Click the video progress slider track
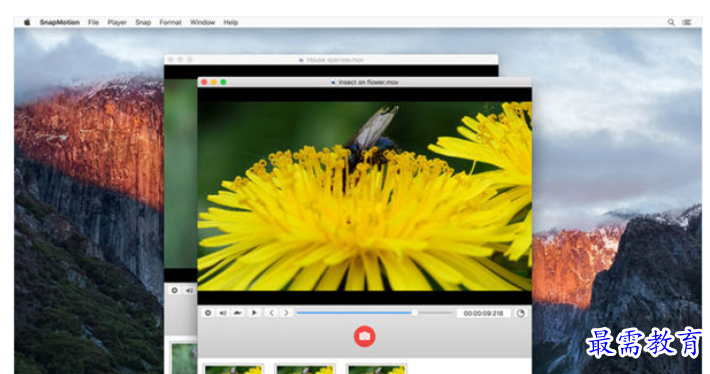The height and width of the screenshot is (374, 710). point(374,313)
